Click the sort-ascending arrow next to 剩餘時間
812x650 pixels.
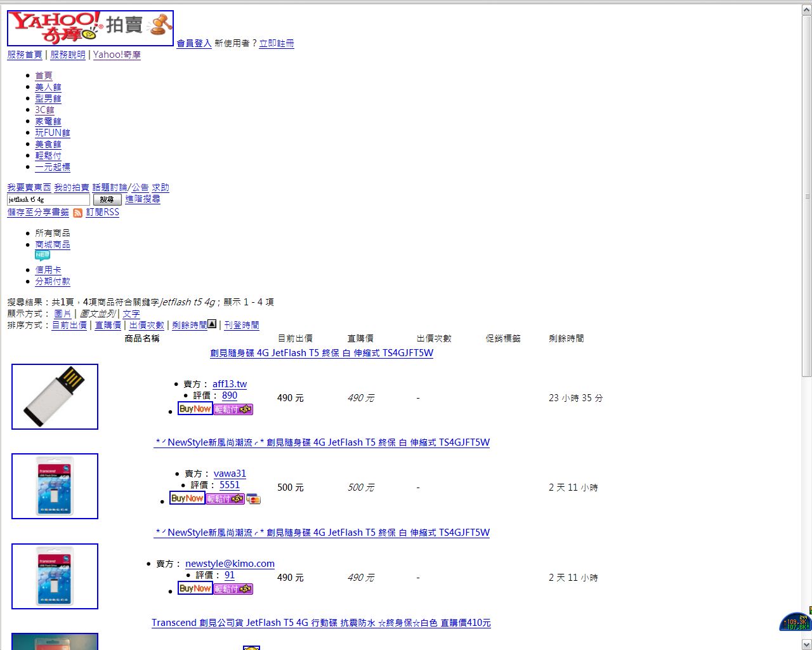click(212, 324)
